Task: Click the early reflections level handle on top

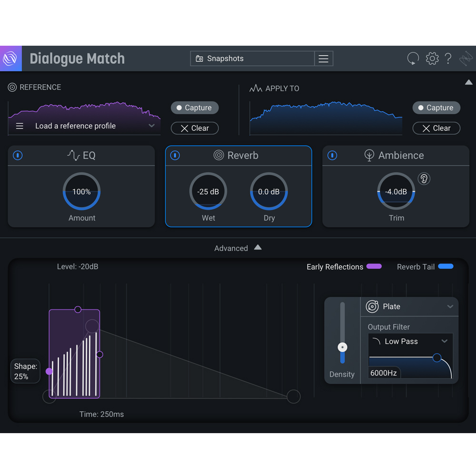Action: (x=78, y=309)
